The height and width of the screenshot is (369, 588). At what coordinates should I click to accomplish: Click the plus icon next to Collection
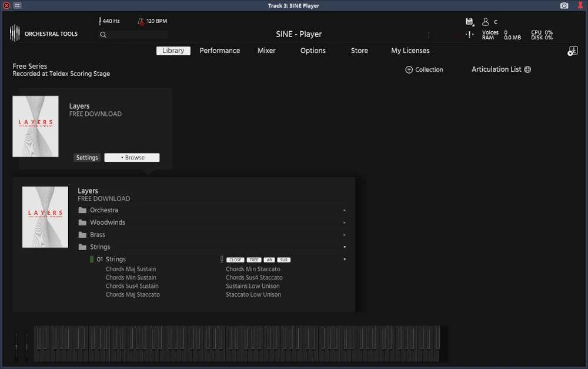pyautogui.click(x=409, y=70)
